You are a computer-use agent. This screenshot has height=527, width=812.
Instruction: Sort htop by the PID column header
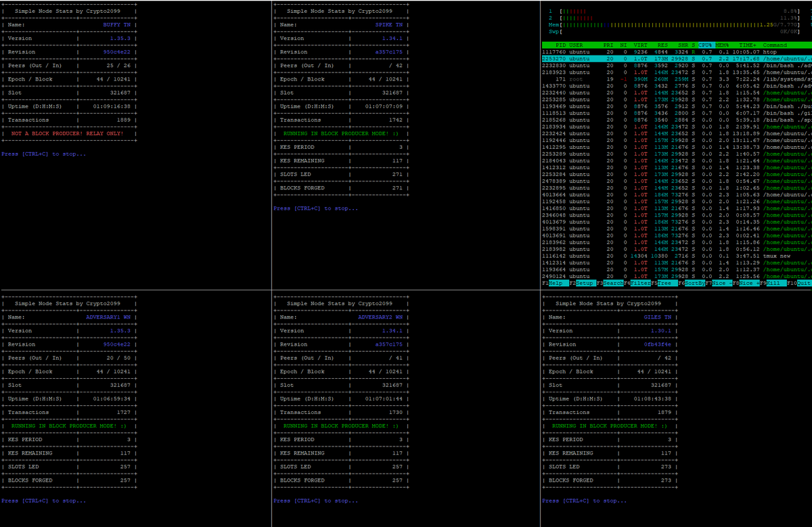pyautogui.click(x=561, y=45)
